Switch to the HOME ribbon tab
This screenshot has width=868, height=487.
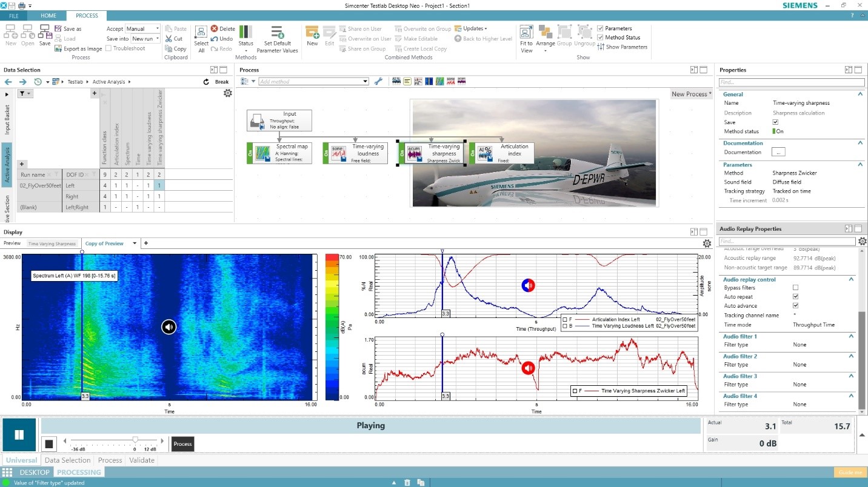48,16
